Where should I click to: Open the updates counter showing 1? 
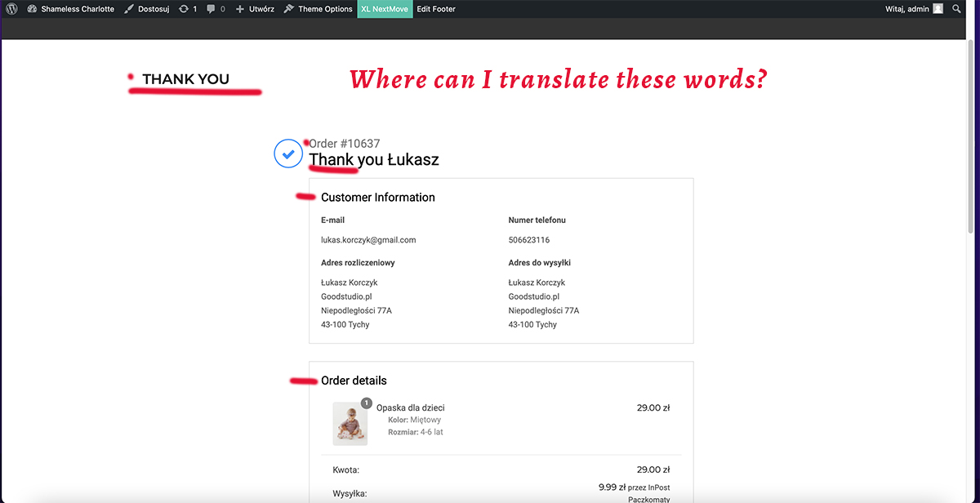tap(188, 9)
